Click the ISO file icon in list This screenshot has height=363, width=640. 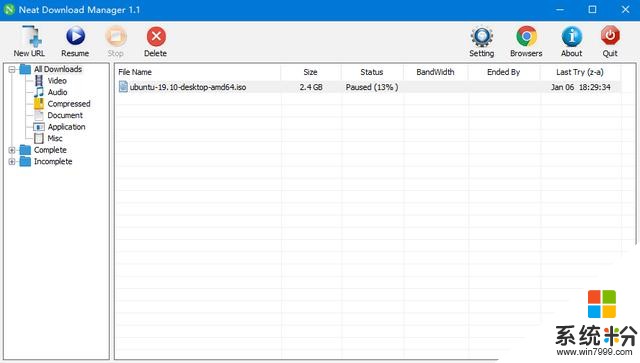(123, 87)
